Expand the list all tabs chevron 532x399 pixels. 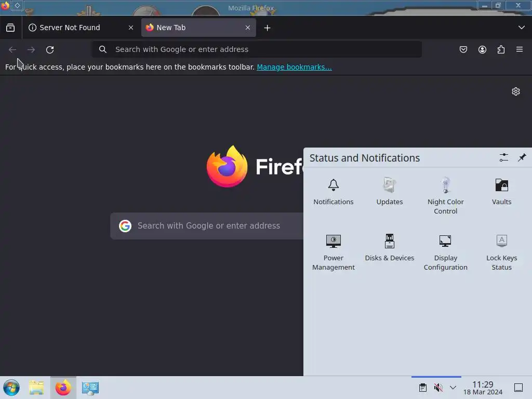(x=522, y=28)
